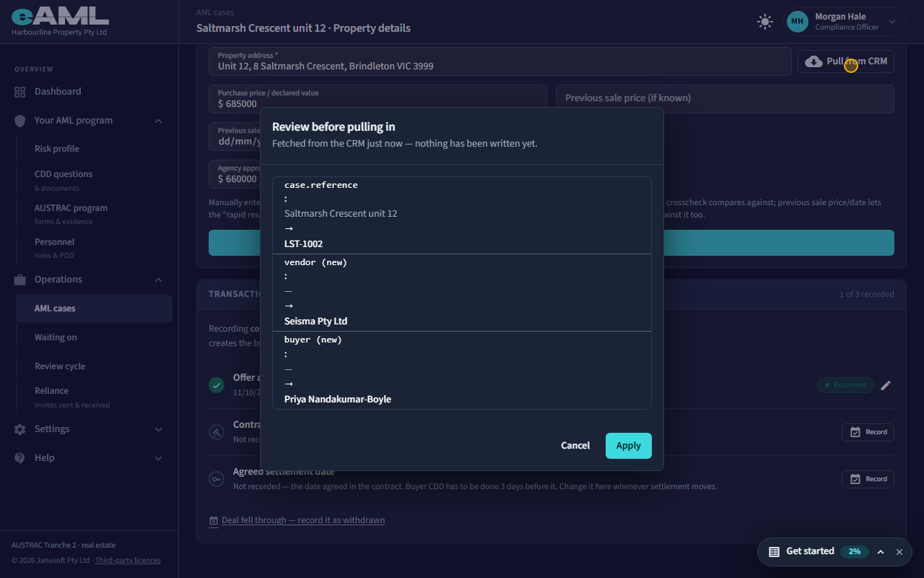Dismiss the Get started widget with X
Image resolution: width=924 pixels, height=578 pixels.
pos(899,552)
